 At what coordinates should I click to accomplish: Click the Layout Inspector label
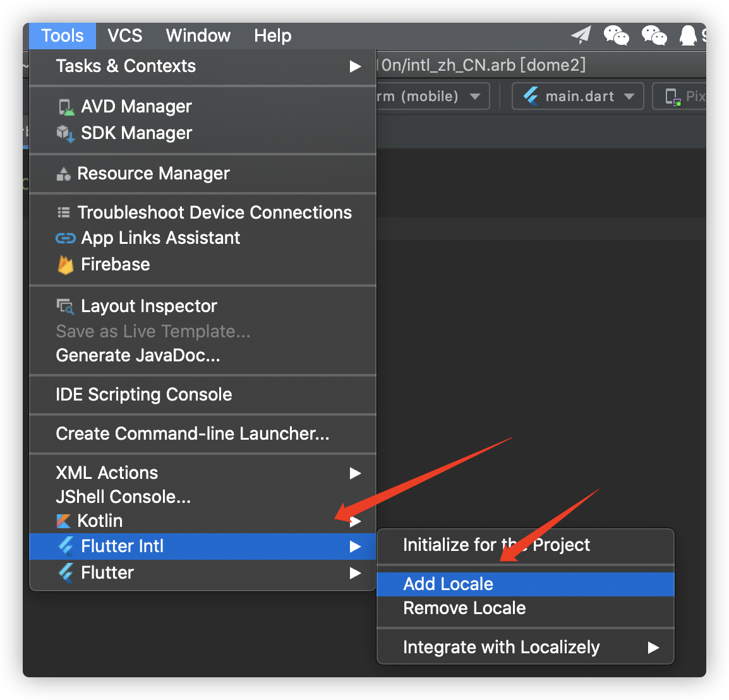149,306
